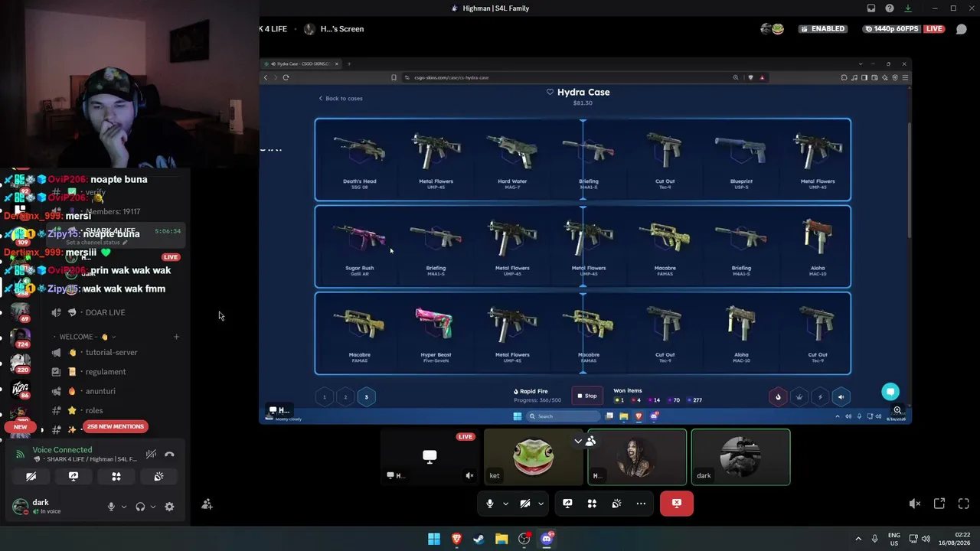Open Brave browser from taskbar

[456, 539]
